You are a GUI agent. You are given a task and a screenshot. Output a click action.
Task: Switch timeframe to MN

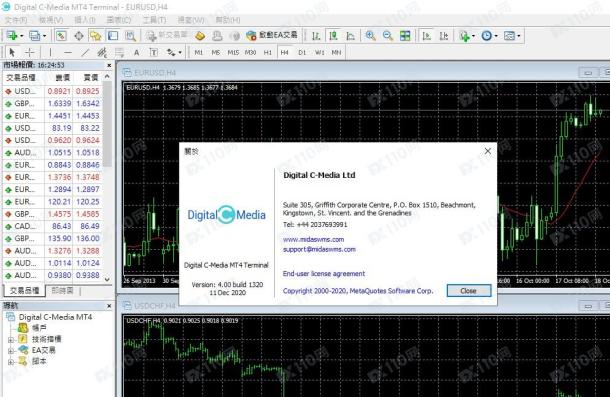point(336,52)
